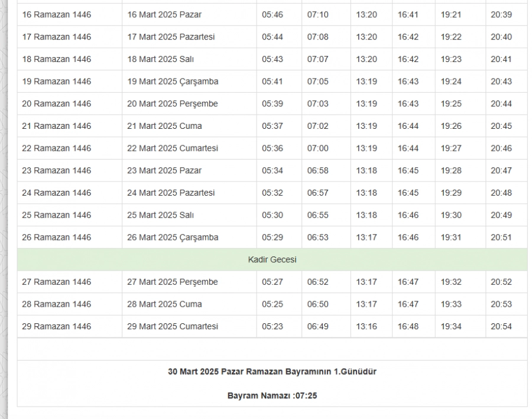Click 20:45 time in 21 Mart row
This screenshot has width=532, height=419.
pyautogui.click(x=501, y=126)
